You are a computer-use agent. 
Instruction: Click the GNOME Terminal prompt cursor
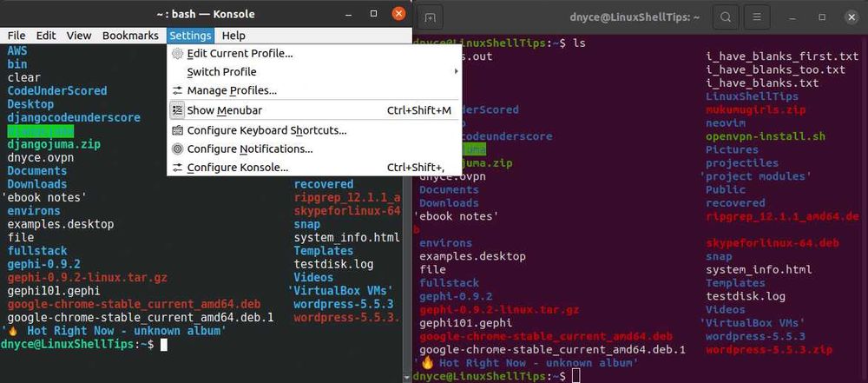[x=576, y=376]
